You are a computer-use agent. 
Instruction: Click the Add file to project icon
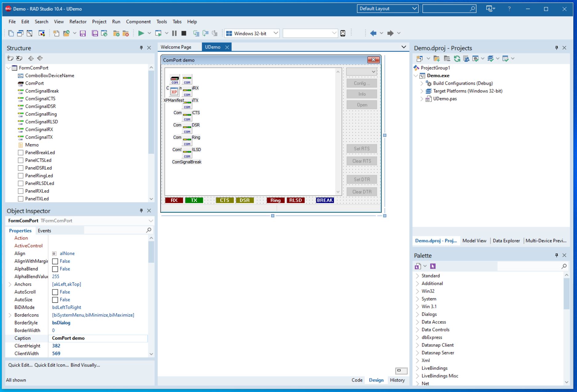click(116, 33)
